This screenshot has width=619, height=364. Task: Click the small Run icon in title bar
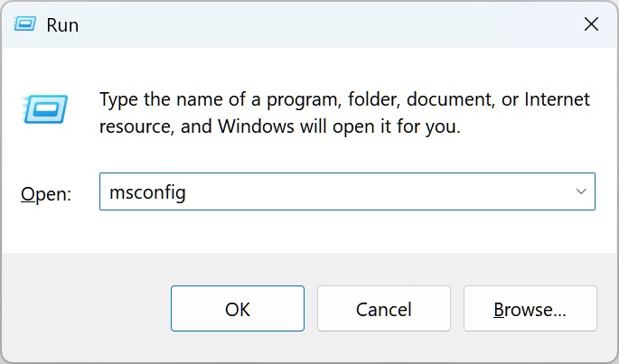click(25, 24)
